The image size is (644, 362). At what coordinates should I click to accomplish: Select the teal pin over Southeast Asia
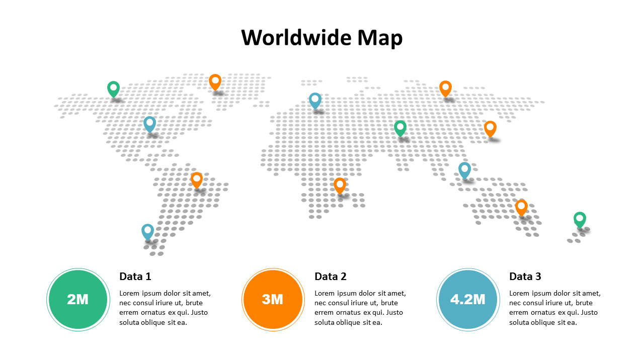tap(464, 171)
